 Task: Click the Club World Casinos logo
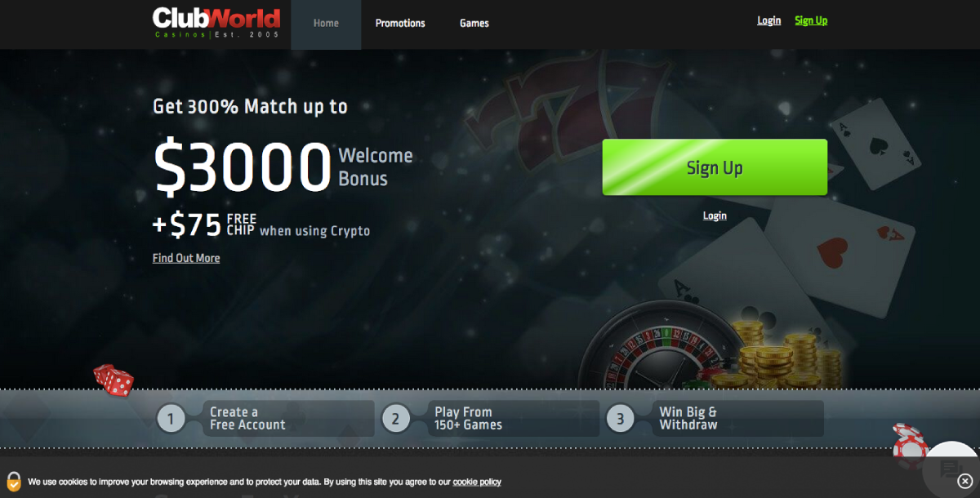point(216,23)
